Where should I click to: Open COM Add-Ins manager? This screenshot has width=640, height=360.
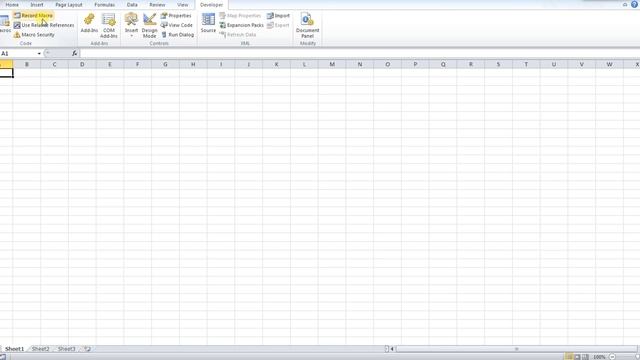click(x=109, y=25)
